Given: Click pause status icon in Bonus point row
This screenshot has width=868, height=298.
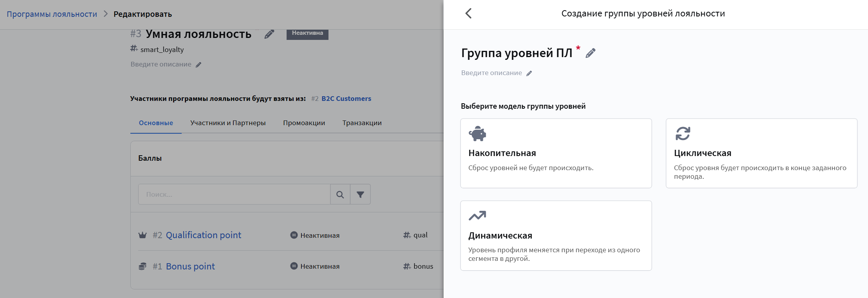Looking at the screenshot, I should [x=294, y=266].
